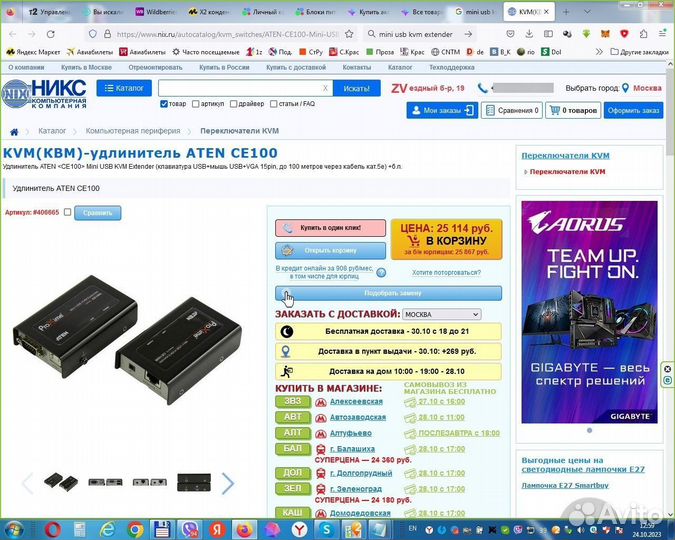Open the Алтуфьево store link
The width and height of the screenshot is (675, 540).
coord(350,433)
